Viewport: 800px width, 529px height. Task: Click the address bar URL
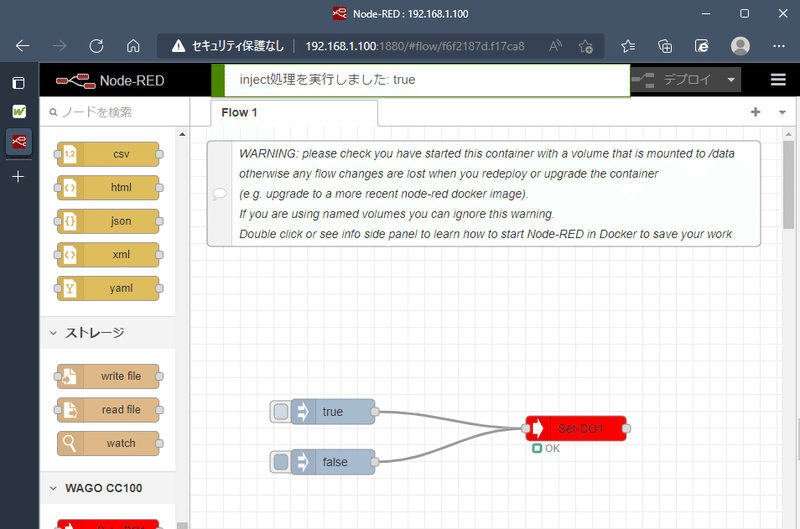point(415,46)
